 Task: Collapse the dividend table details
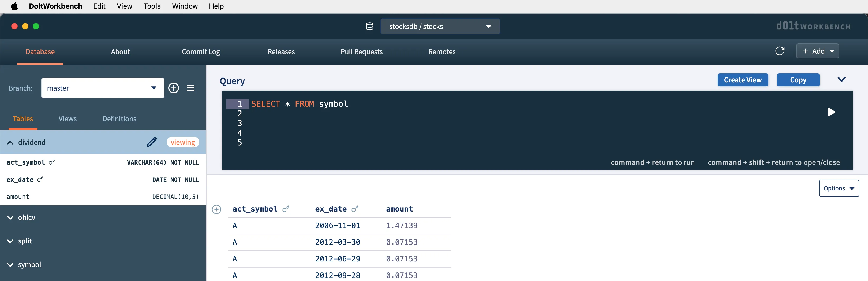(x=10, y=142)
